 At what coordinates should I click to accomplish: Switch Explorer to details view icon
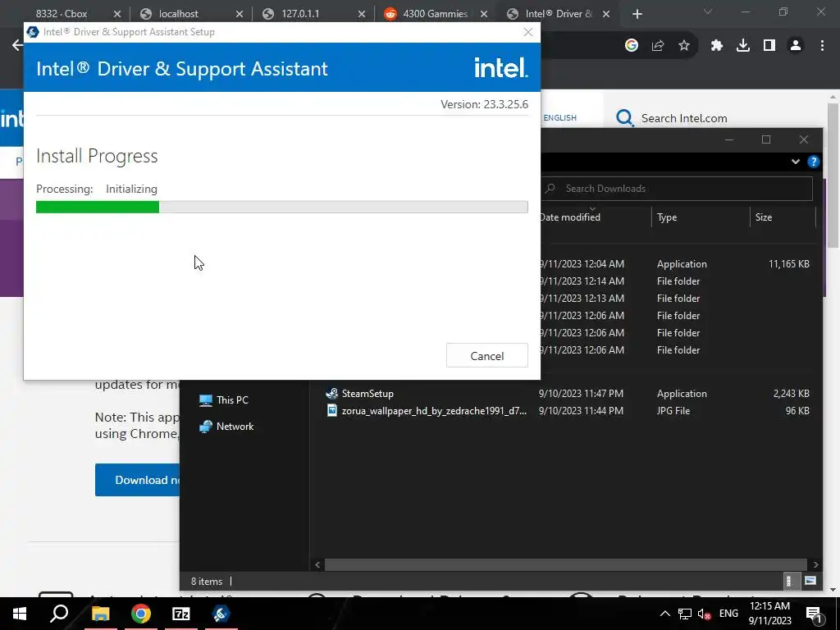tap(788, 582)
